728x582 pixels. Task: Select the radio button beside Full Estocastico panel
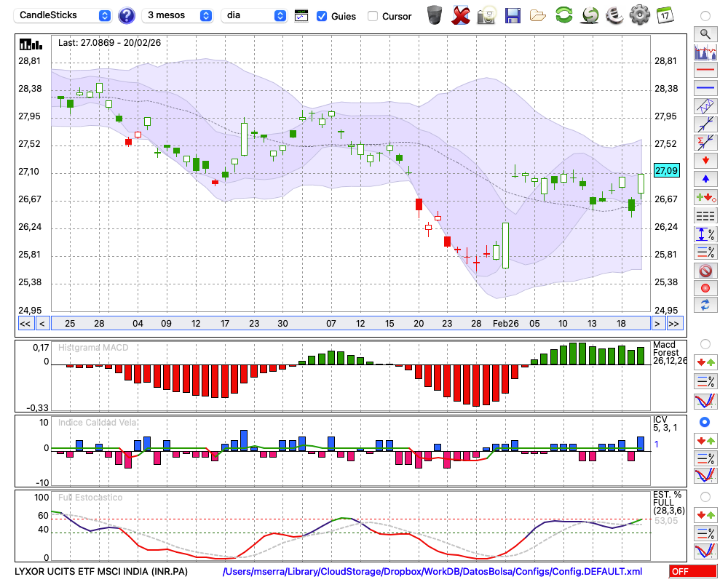pyautogui.click(x=705, y=497)
